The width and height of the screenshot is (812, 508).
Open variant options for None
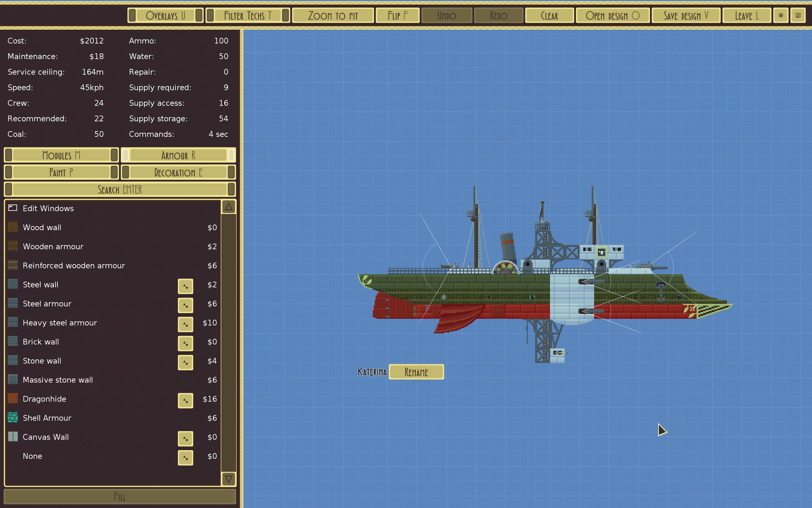(x=186, y=458)
